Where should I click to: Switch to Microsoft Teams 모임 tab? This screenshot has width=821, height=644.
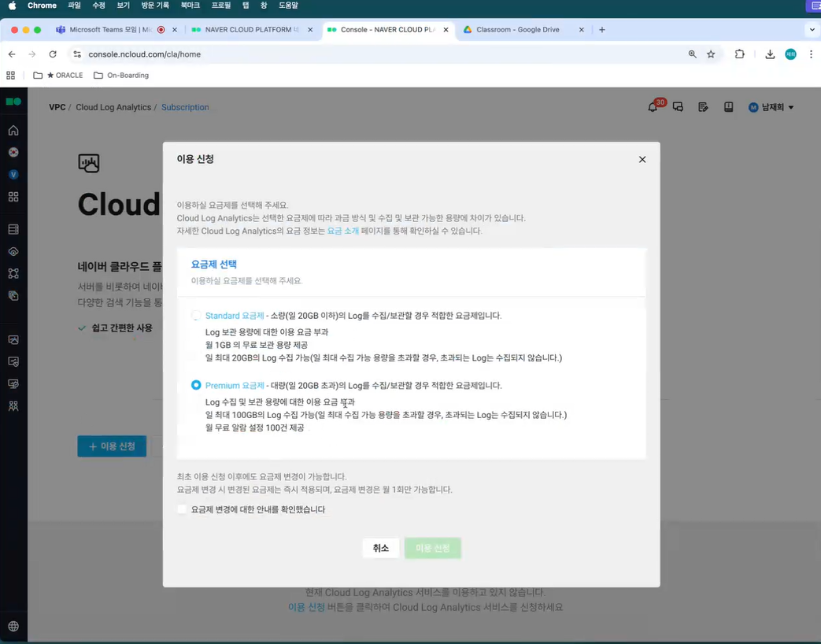(x=110, y=30)
